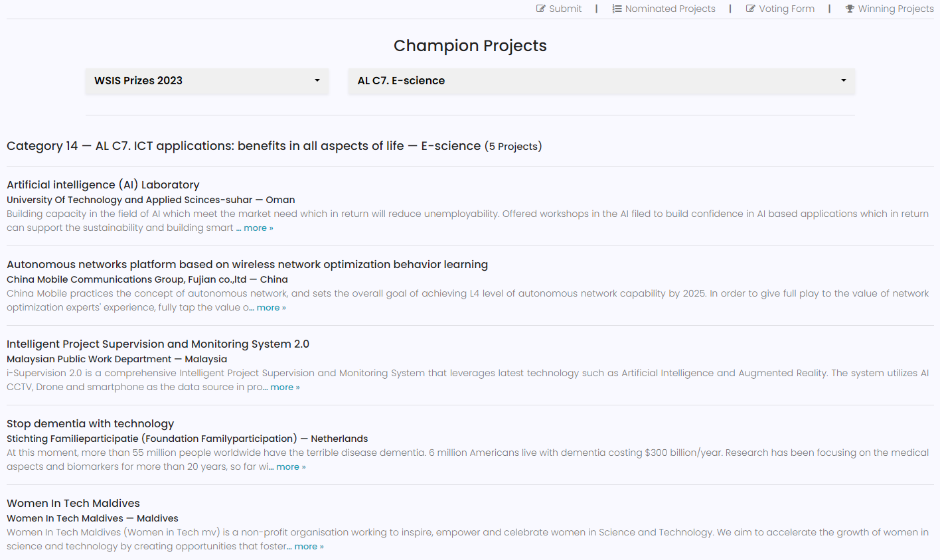Open the WSIS Prizes 2023 dropdown
The width and height of the screenshot is (940, 560).
tap(207, 81)
